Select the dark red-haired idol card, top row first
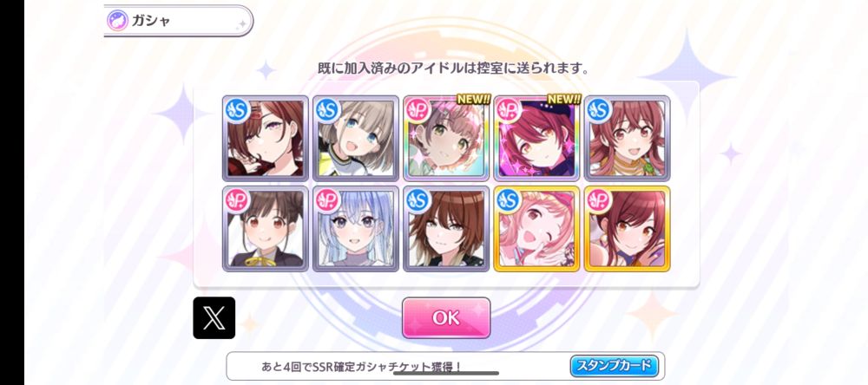The image size is (868, 385). (x=265, y=138)
